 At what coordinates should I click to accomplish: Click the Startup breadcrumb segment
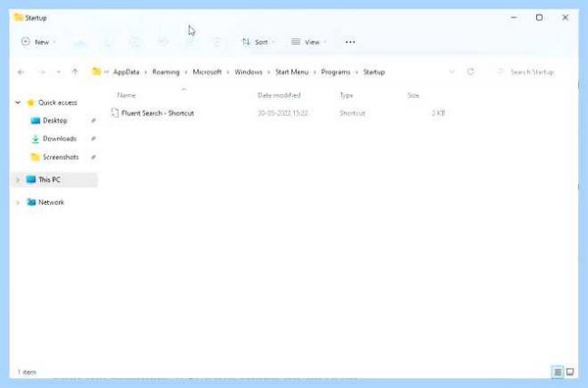[374, 72]
